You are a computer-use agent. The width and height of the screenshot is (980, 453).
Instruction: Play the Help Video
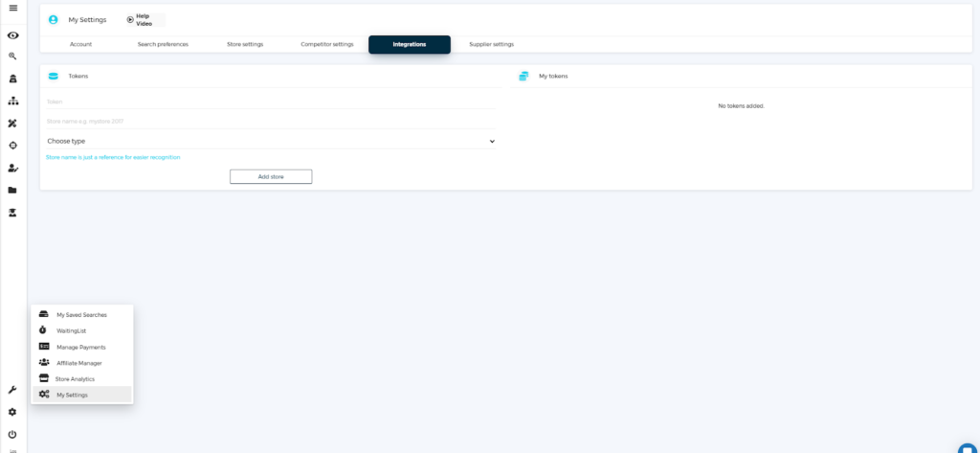click(x=141, y=19)
